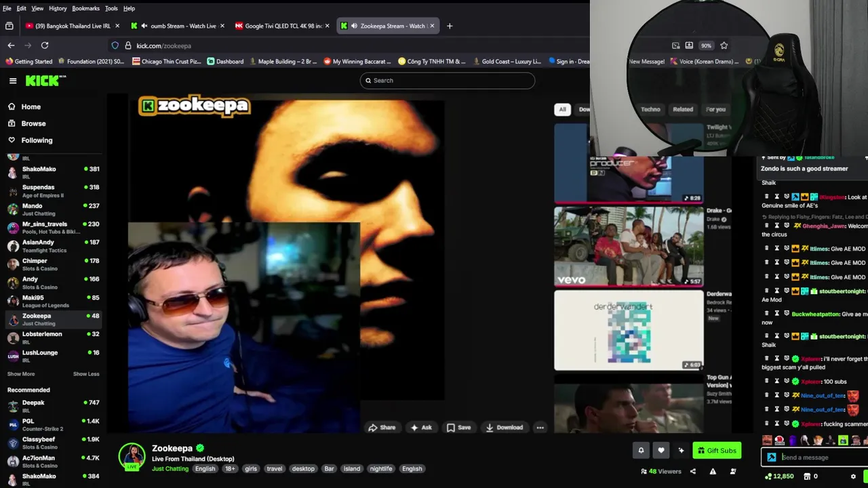868x488 pixels.
Task: Click the padlock site info icon
Action: (127, 45)
